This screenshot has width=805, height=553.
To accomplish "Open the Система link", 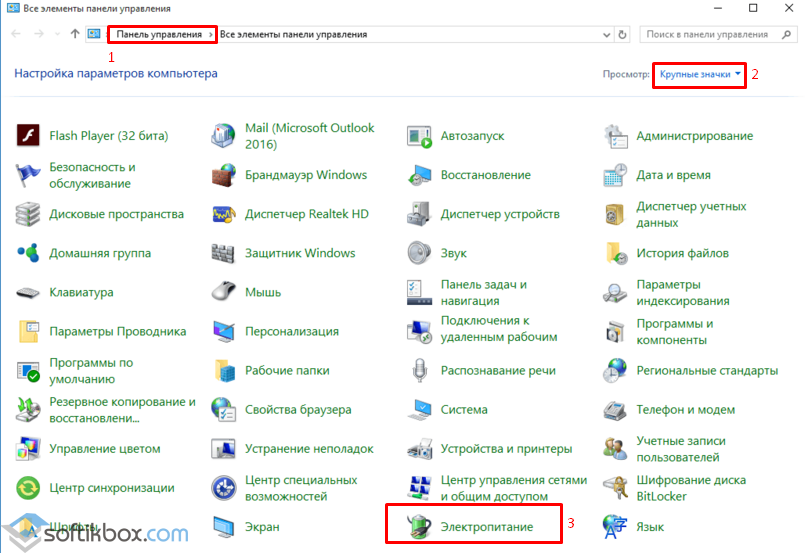I will tap(464, 410).
